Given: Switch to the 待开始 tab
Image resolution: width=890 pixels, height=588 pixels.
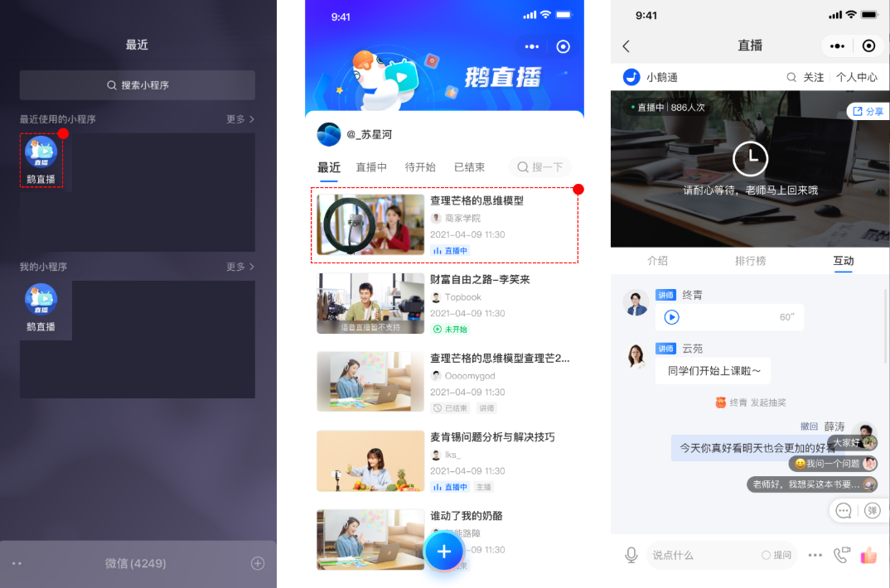Looking at the screenshot, I should click(x=420, y=167).
